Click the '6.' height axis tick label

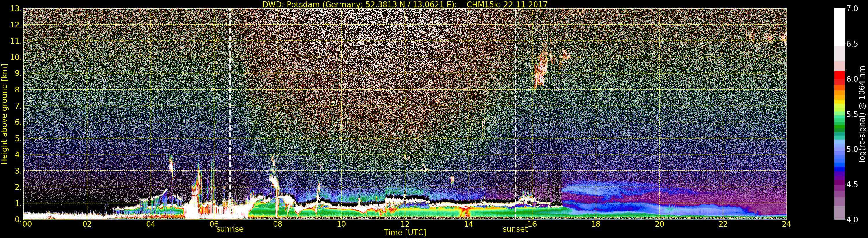(18, 122)
